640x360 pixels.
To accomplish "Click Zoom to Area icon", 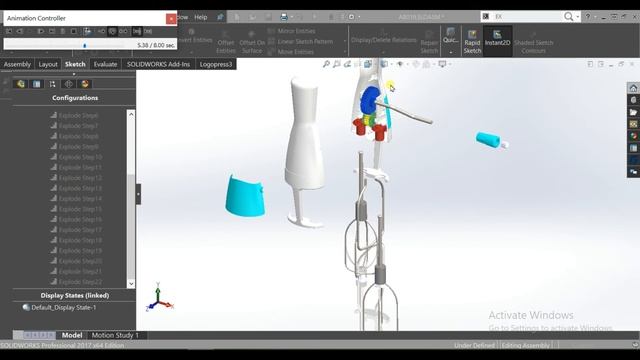I will click(336, 64).
